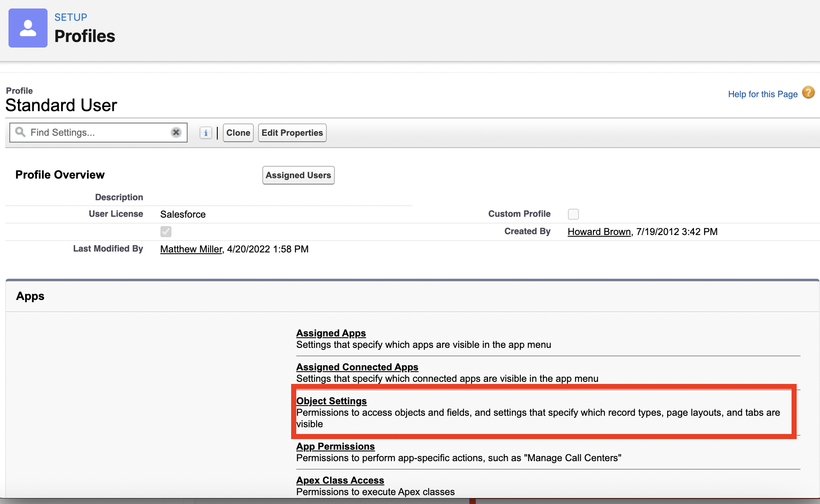Open Apex Class Access
Screen dimensions: 820x504
tap(340, 480)
